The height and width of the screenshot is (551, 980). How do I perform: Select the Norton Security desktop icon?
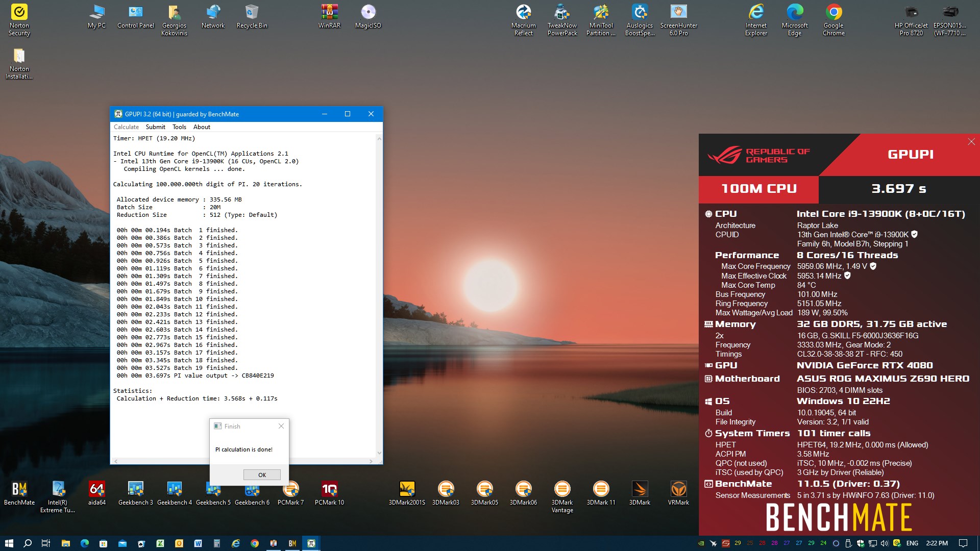point(19,20)
